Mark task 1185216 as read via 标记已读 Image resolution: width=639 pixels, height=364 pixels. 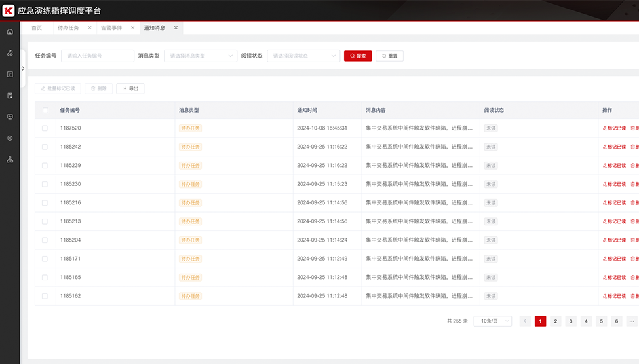[x=614, y=203]
